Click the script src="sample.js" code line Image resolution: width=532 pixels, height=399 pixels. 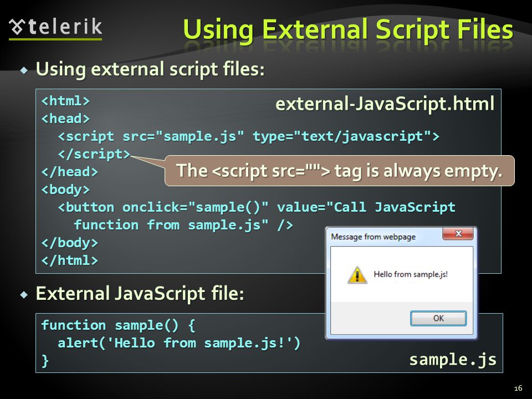(249, 136)
